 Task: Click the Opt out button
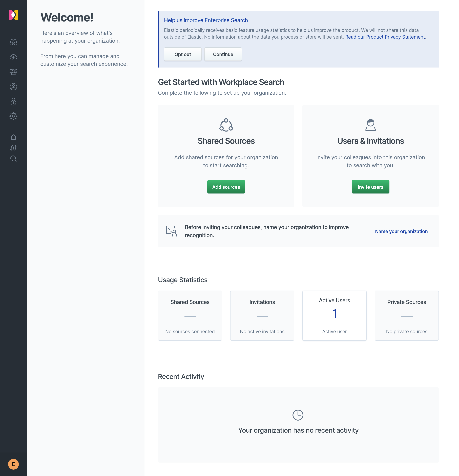(x=182, y=54)
